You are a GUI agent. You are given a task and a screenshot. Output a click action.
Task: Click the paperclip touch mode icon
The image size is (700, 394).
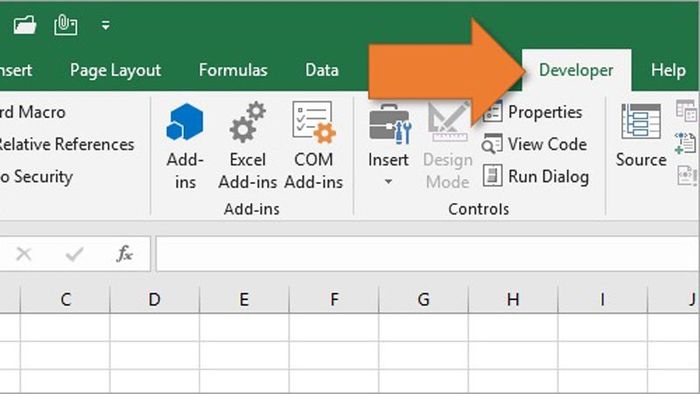tap(66, 25)
